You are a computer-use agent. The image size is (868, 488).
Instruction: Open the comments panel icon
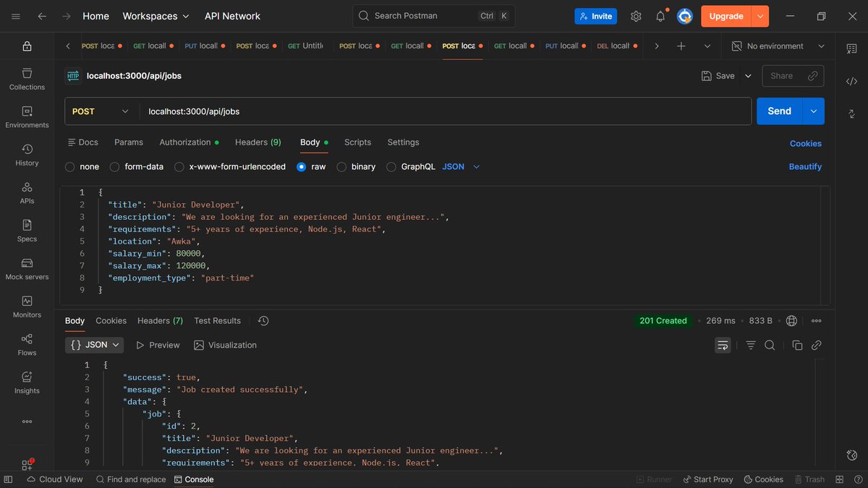[851, 48]
